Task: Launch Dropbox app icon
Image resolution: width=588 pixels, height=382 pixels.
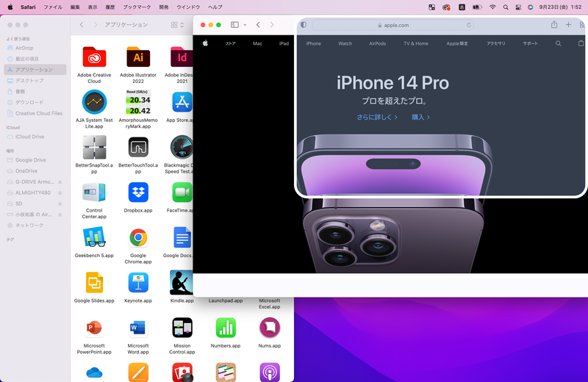Action: (x=138, y=192)
